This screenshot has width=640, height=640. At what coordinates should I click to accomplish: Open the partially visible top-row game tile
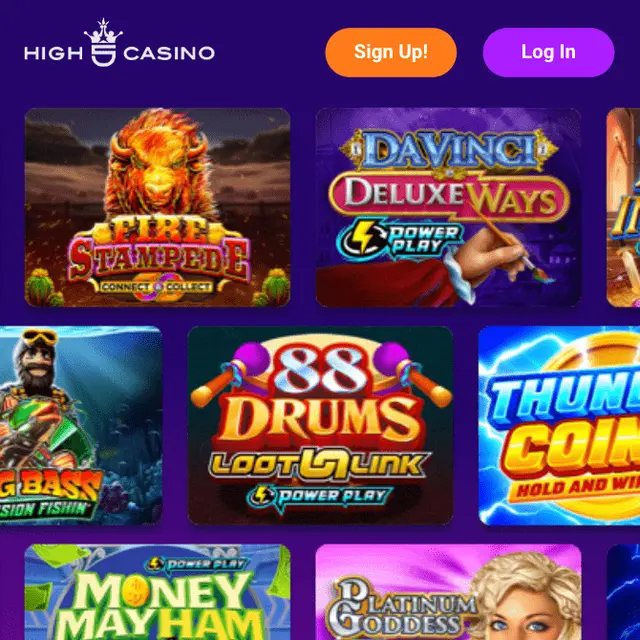[623, 207]
